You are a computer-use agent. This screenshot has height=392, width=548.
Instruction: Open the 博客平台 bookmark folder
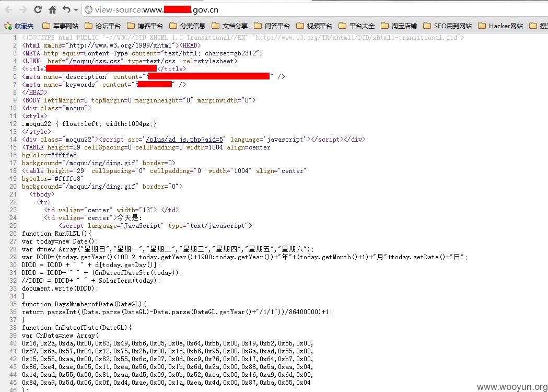(145, 26)
